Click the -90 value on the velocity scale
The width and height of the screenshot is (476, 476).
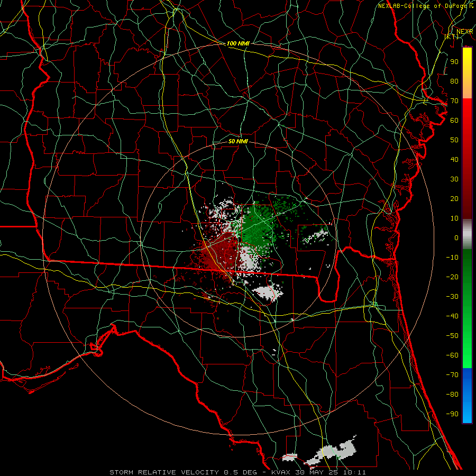click(x=452, y=414)
